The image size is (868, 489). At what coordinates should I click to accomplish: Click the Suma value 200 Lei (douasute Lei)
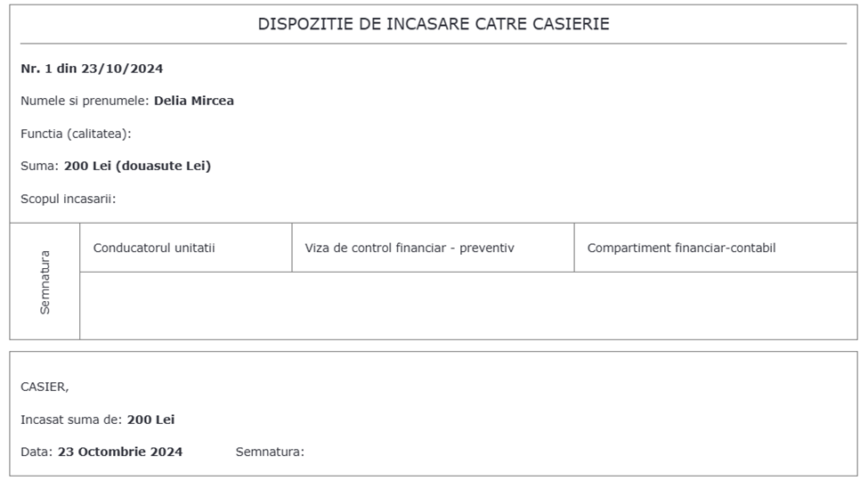pyautogui.click(x=137, y=166)
